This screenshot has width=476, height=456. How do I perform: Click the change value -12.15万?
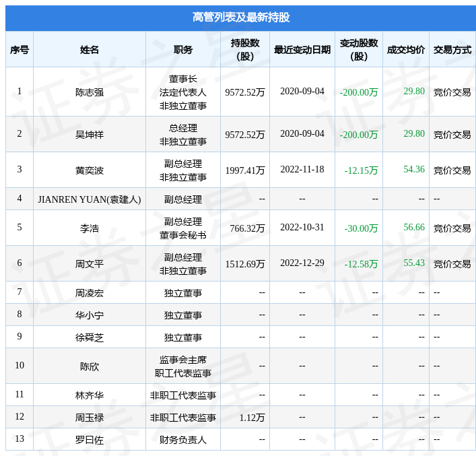361,170
